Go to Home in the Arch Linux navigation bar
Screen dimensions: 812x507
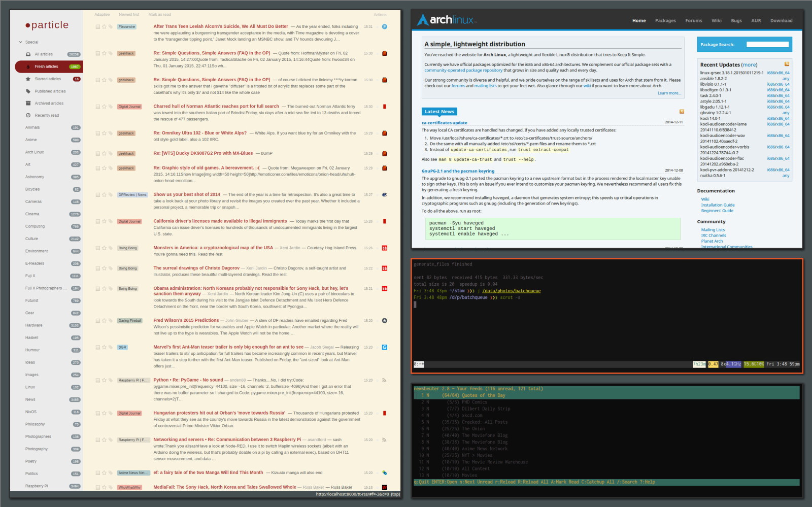click(x=639, y=21)
